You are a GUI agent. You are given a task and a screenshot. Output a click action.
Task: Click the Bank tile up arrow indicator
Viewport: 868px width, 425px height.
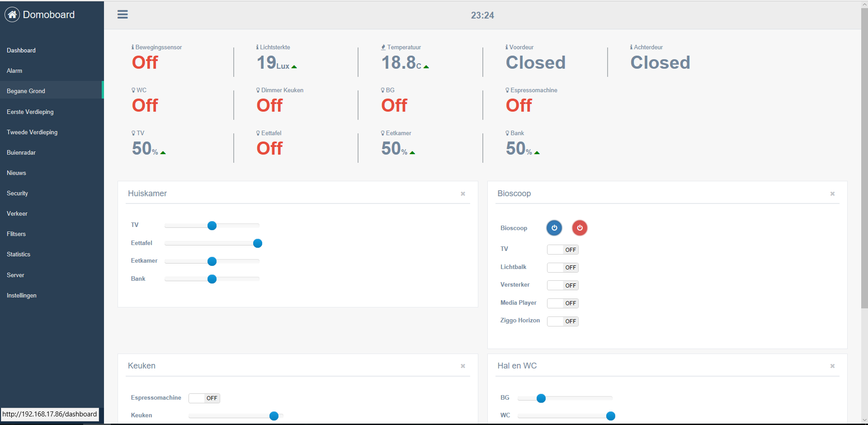(537, 153)
